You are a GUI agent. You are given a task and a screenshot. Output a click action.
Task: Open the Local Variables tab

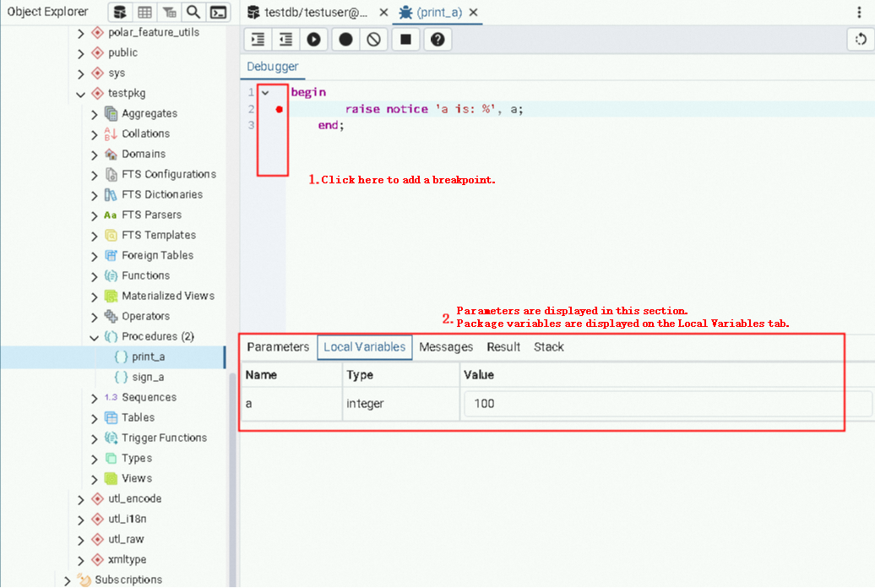pos(364,346)
